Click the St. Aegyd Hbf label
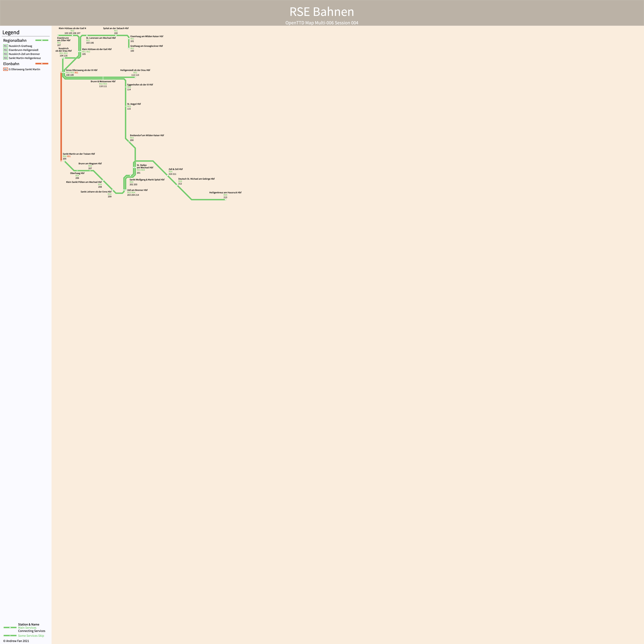 (x=134, y=104)
